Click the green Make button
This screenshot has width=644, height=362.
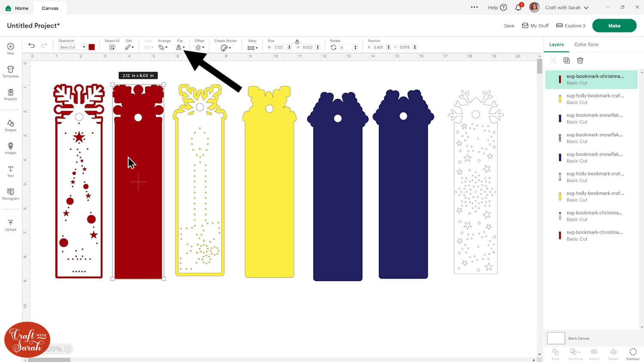(x=614, y=26)
